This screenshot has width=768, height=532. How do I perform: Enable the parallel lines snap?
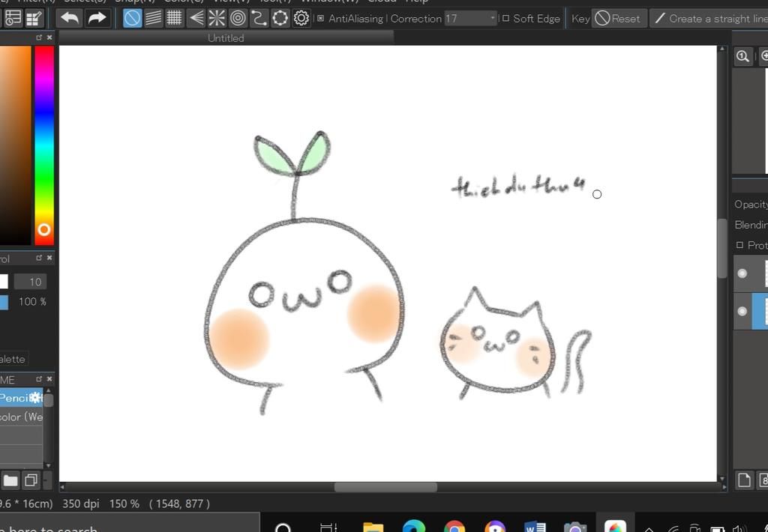(153, 19)
